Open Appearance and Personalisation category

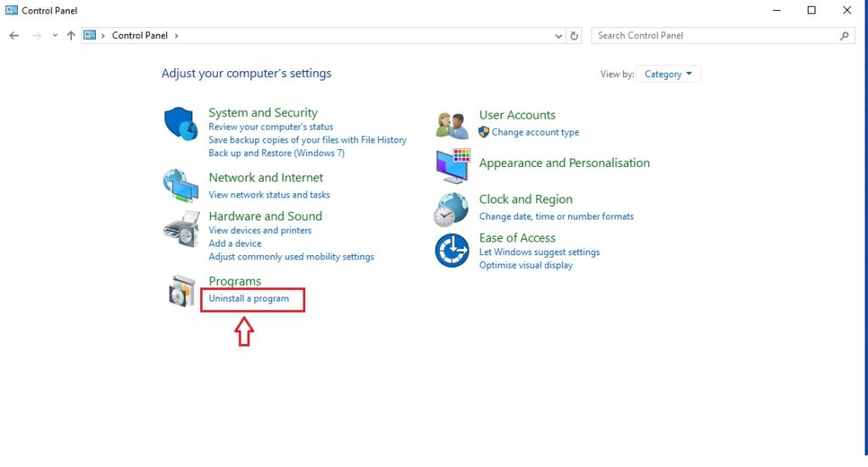coord(564,164)
